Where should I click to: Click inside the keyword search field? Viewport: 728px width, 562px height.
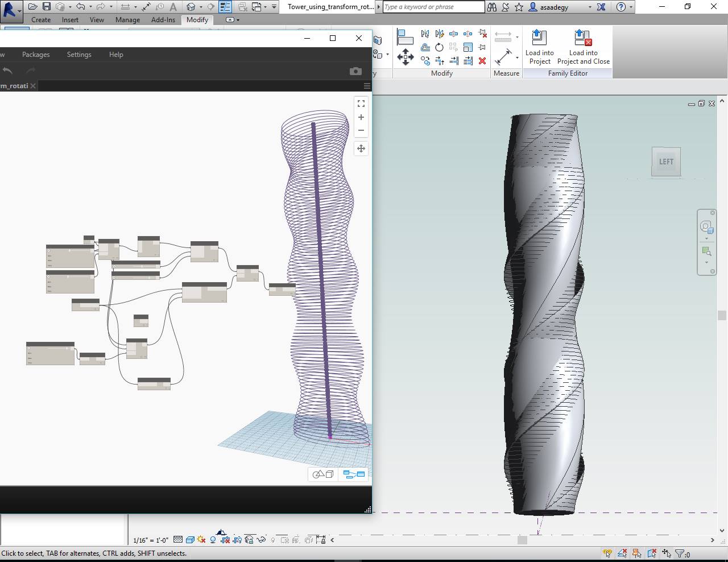pyautogui.click(x=432, y=7)
